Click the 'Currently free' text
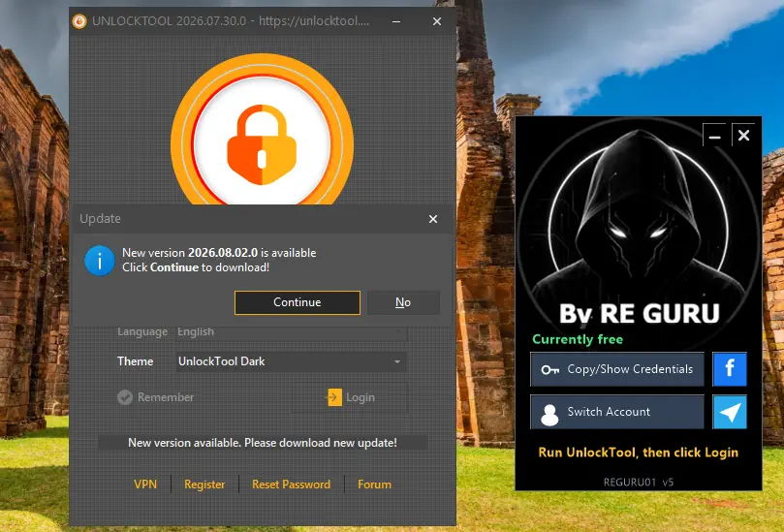 tap(578, 339)
